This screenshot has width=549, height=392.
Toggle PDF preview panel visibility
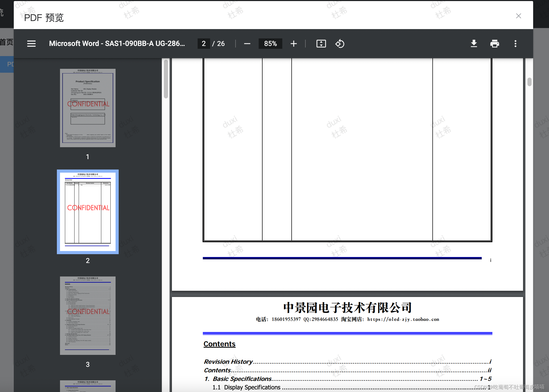point(31,44)
